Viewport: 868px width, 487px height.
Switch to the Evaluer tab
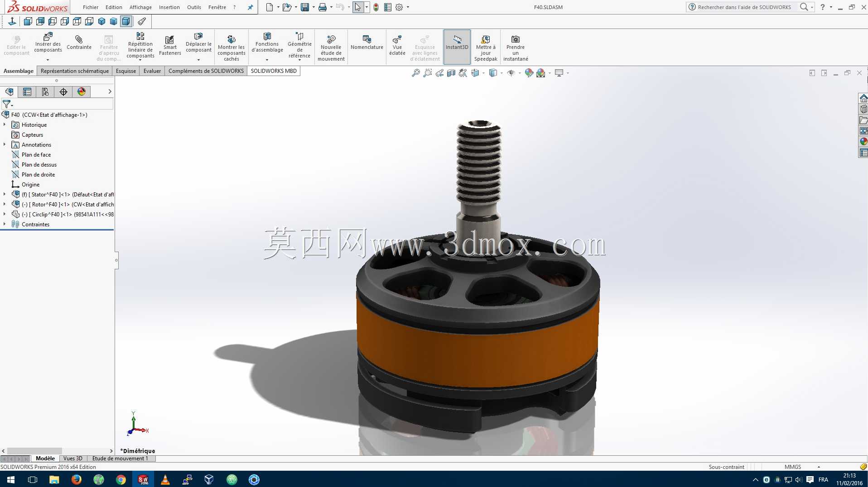tap(152, 71)
